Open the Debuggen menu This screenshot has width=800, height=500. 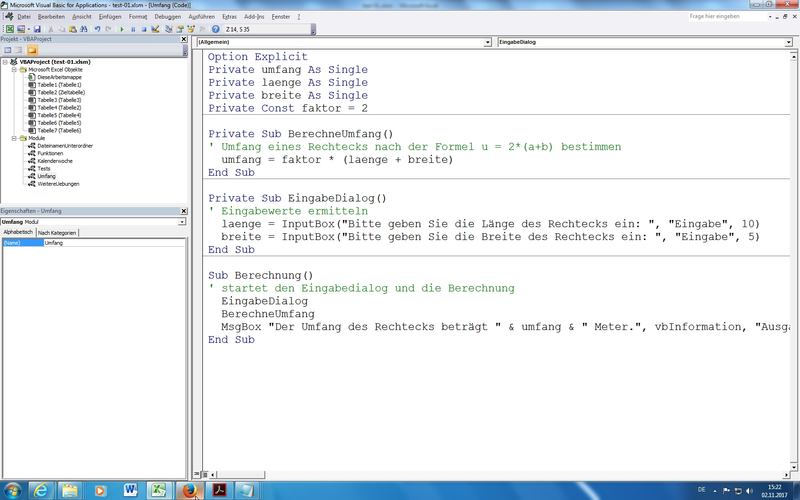[168, 17]
